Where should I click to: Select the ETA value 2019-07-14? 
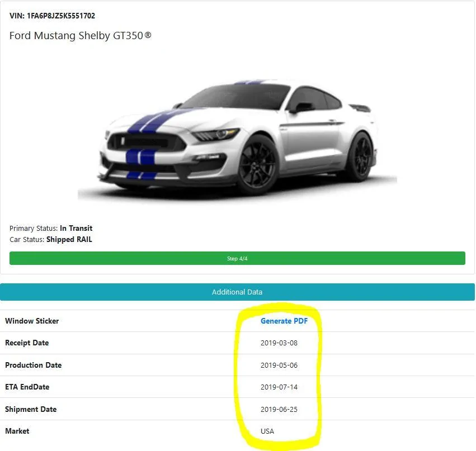tap(279, 387)
